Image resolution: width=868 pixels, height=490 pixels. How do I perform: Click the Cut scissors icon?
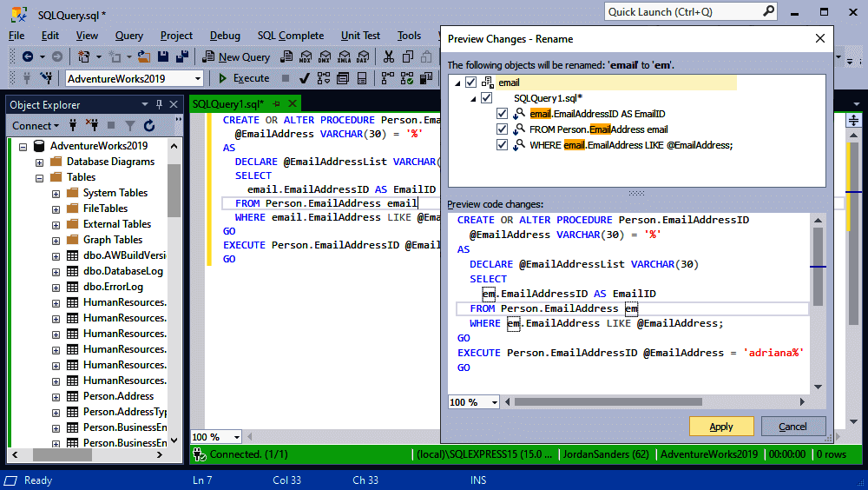[x=388, y=56]
